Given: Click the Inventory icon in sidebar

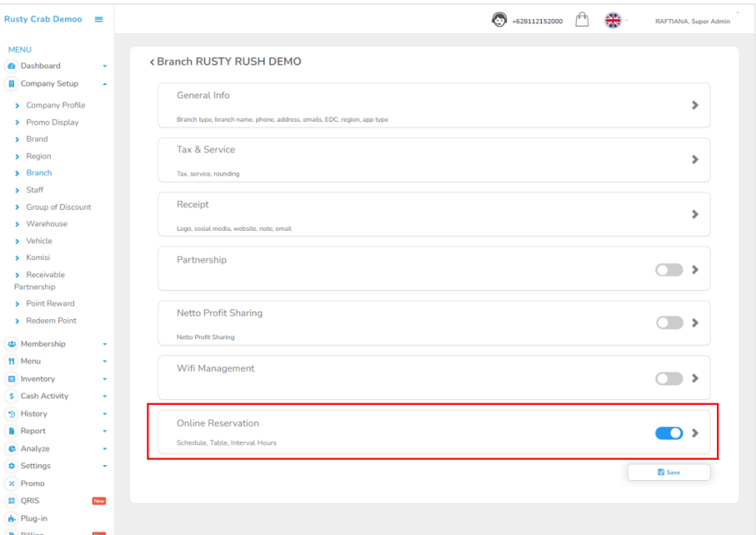Looking at the screenshot, I should (12, 379).
